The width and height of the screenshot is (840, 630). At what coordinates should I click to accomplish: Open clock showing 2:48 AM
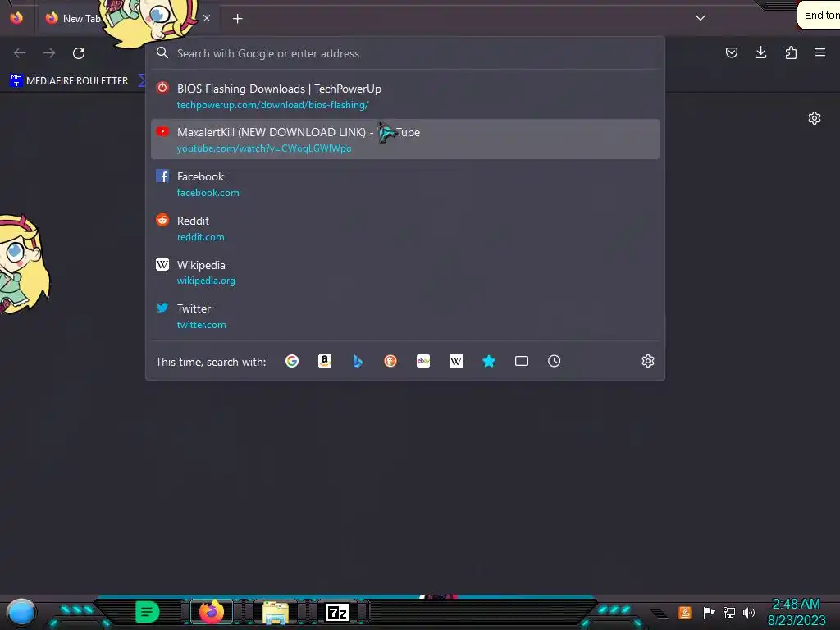click(x=796, y=612)
